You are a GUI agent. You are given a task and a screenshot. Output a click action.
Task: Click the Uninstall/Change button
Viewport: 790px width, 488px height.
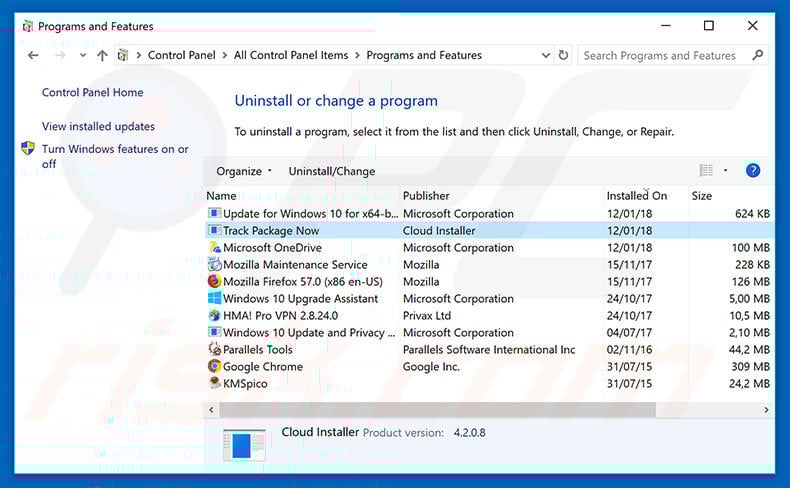pos(332,171)
